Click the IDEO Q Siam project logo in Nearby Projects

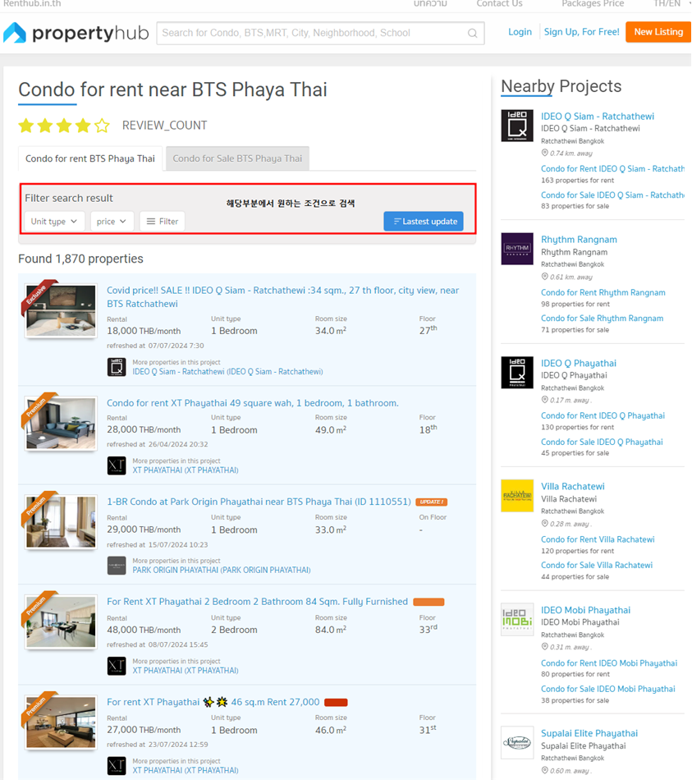pos(517,126)
